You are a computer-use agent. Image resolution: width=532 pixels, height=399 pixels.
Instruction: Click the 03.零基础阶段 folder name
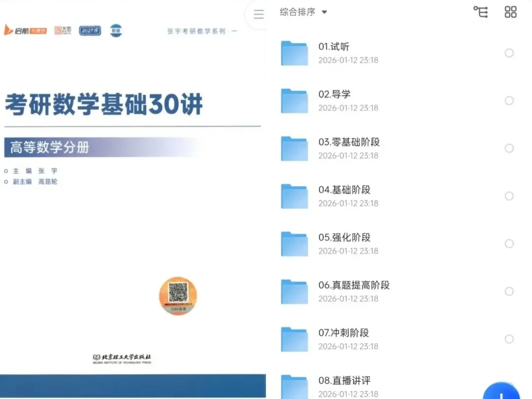click(349, 142)
